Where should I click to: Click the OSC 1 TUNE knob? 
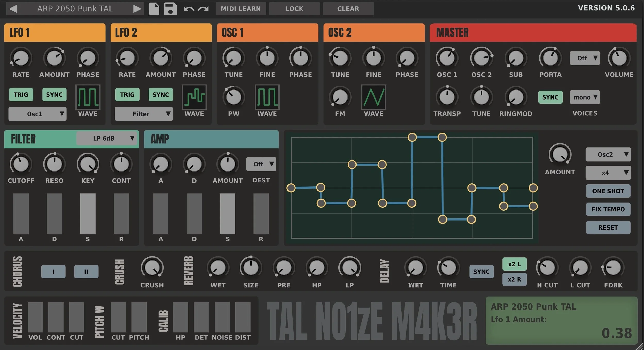234,58
